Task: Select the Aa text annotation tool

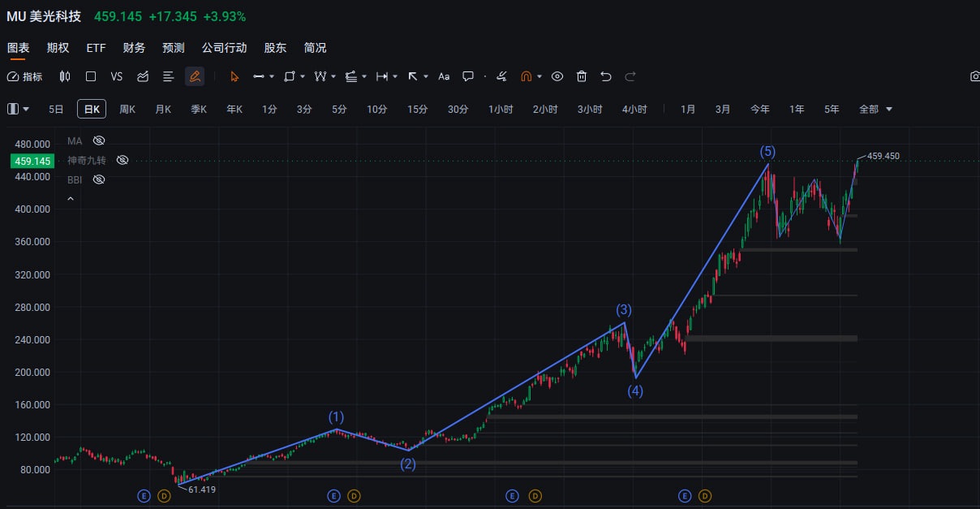Action: (x=444, y=76)
